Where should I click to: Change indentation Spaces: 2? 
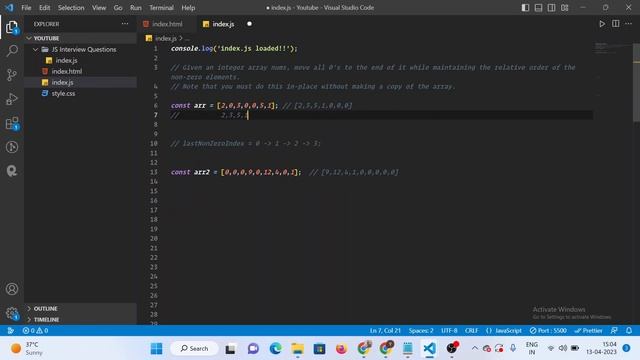(x=421, y=330)
